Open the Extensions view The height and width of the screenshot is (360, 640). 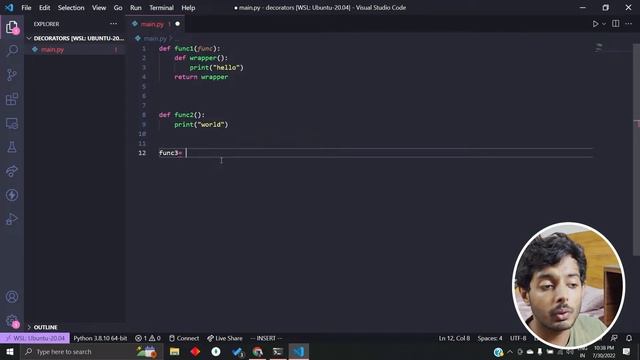click(12, 99)
